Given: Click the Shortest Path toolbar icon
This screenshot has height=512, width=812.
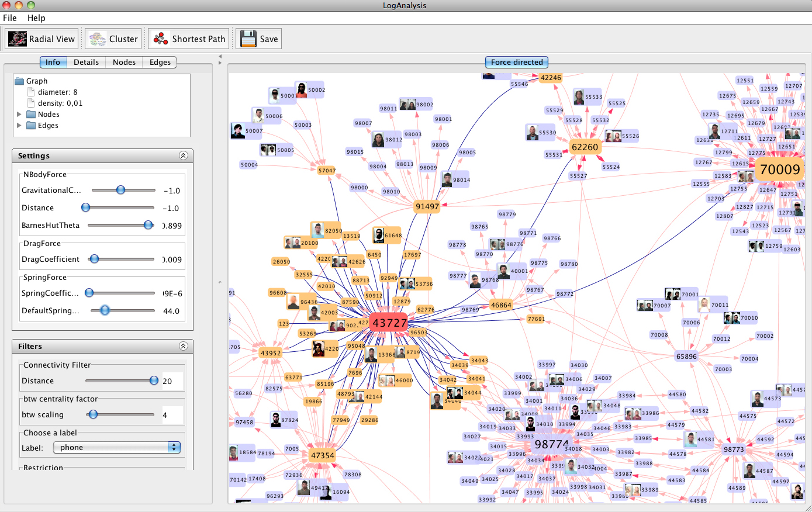Looking at the screenshot, I should pyautogui.click(x=161, y=39).
